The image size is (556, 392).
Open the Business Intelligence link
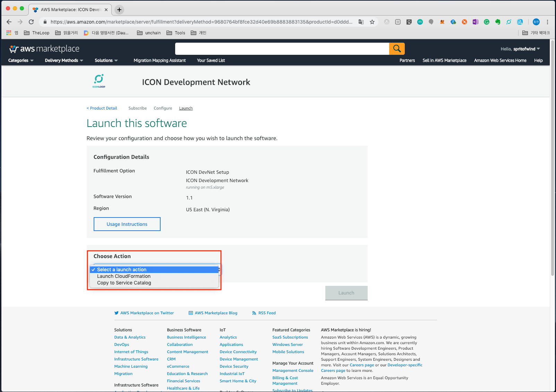[186, 337]
